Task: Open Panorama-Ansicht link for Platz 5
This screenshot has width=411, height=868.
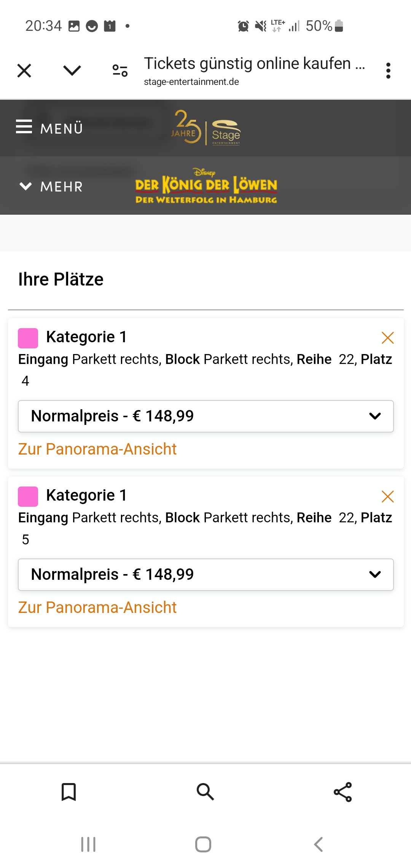Action: point(97,608)
